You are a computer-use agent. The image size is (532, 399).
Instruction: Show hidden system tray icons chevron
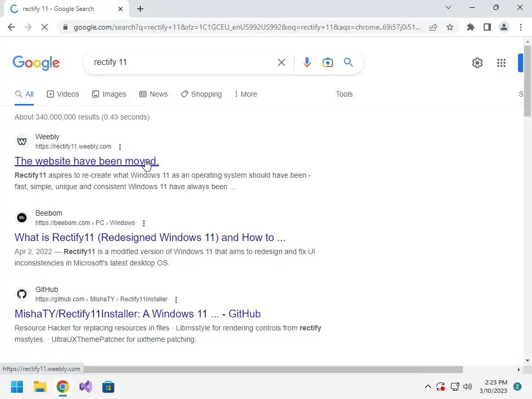(428, 387)
